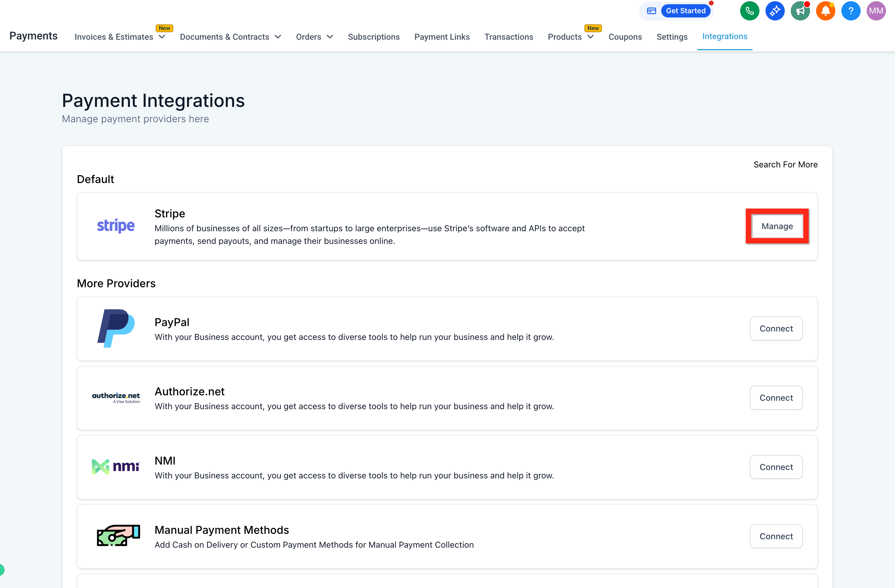Screen dimensions: 895x588
Task: Connect the PayPal provider
Action: [776, 328]
